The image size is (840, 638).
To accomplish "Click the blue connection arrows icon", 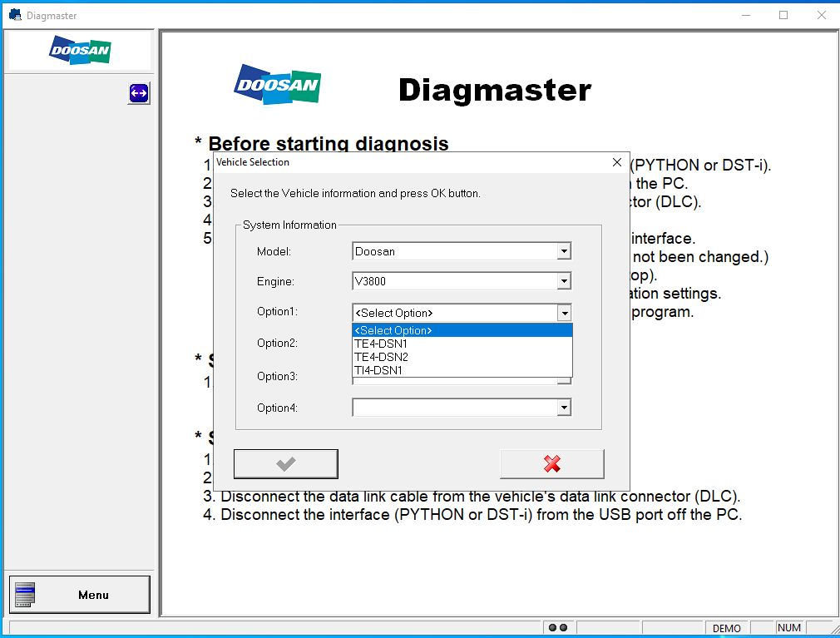I will 139,93.
